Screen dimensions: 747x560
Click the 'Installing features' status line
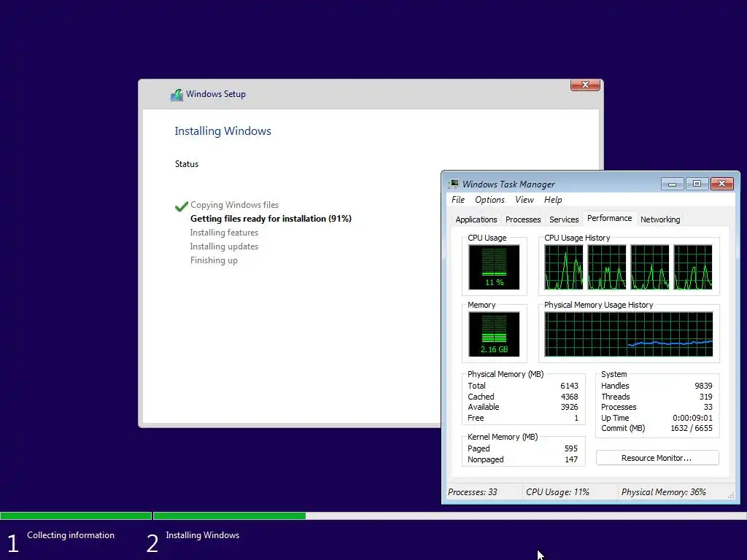coord(224,233)
